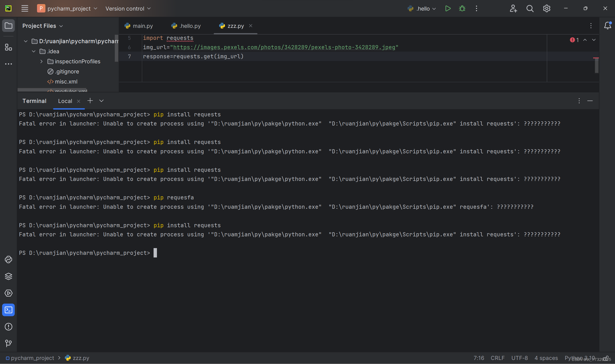Open the Problems tool window
This screenshot has height=364, width=615.
8,327
